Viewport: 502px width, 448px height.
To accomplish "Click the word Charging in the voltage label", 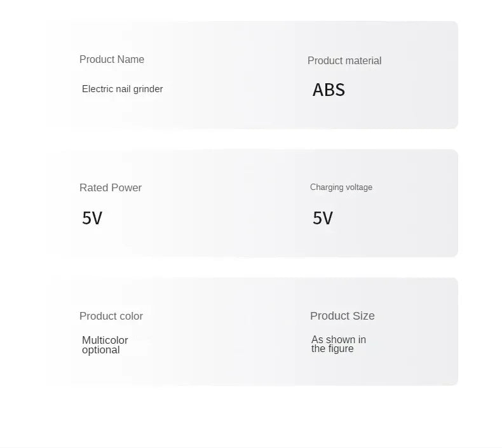I will 327,187.
